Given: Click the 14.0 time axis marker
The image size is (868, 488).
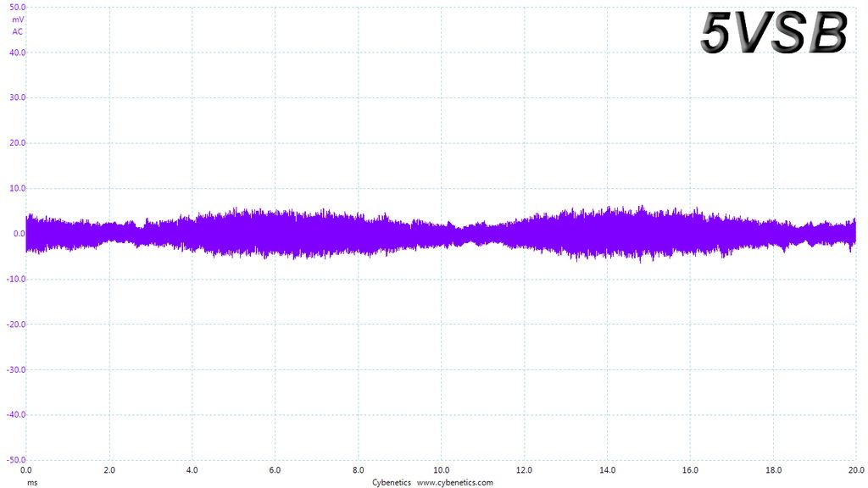Looking at the screenshot, I should [x=607, y=470].
